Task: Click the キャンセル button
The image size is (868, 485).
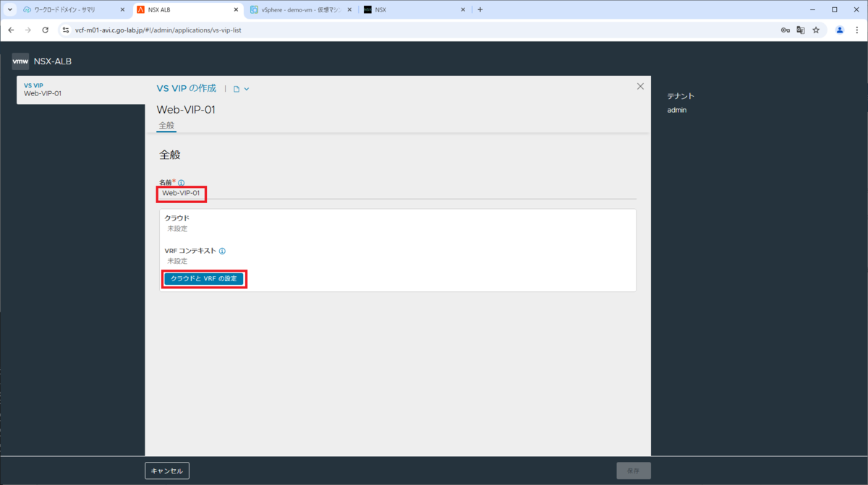Action: point(167,471)
